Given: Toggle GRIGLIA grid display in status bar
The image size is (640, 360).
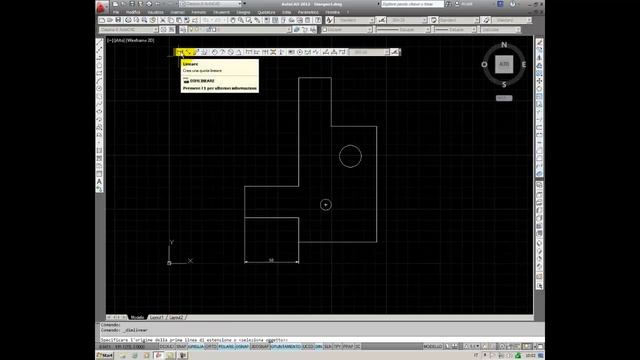Looking at the screenshot, I should coord(196,347).
